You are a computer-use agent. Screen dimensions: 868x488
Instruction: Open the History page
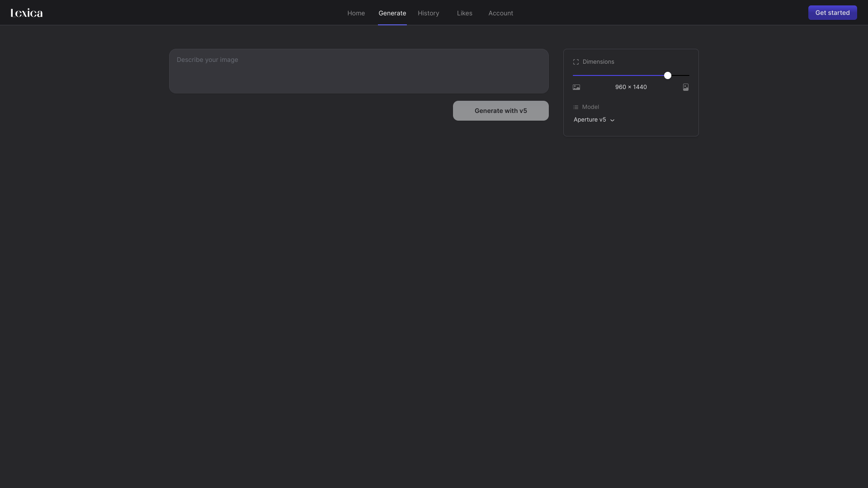click(x=428, y=13)
